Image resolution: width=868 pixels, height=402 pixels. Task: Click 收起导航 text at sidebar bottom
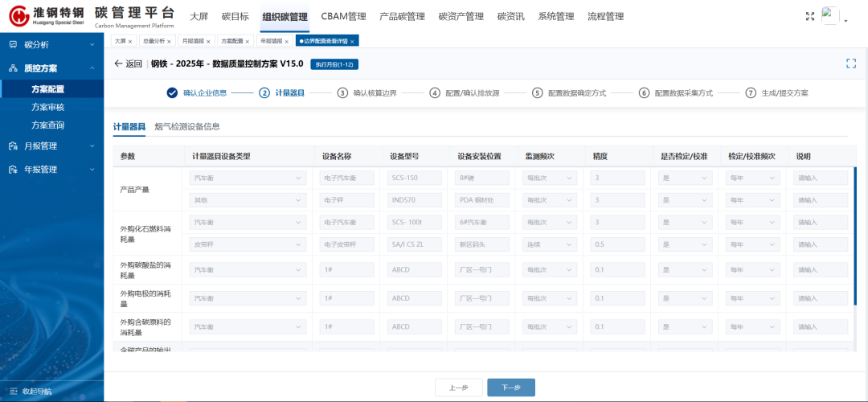click(x=37, y=391)
